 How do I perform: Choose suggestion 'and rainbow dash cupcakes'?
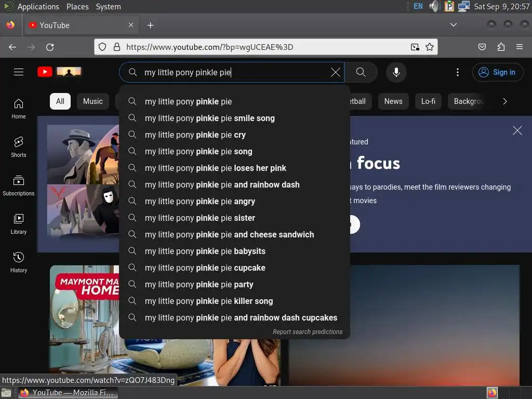pos(234,317)
